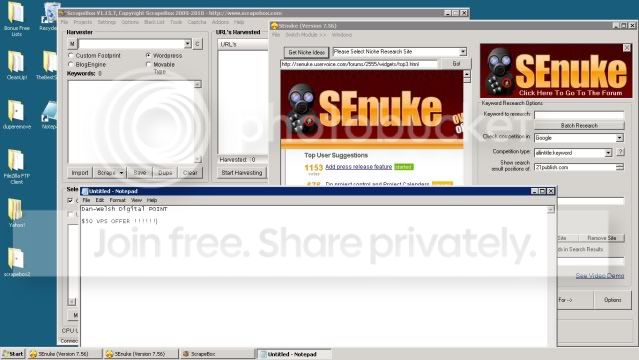Viewport: 639px width, 360px height.
Task: Open the duperemove desktop folder
Action: point(16,114)
